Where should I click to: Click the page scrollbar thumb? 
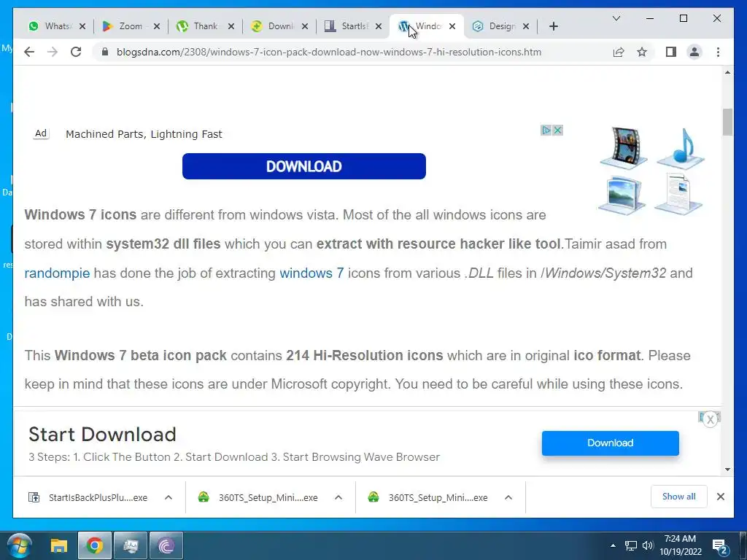727,122
